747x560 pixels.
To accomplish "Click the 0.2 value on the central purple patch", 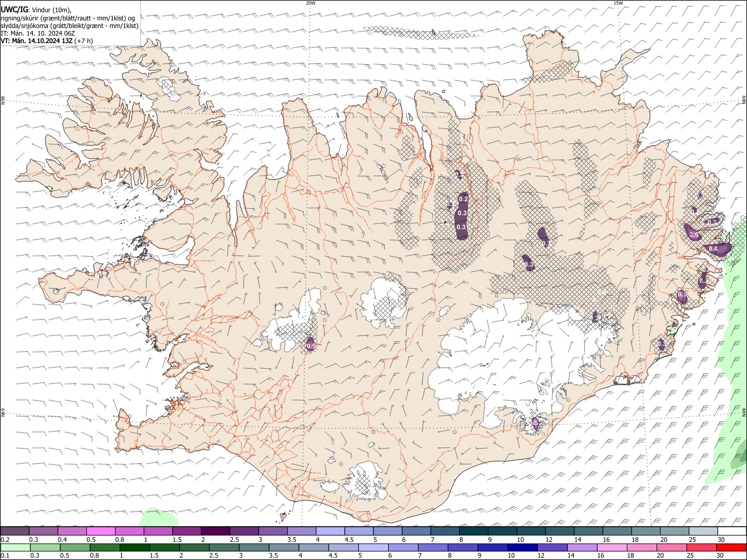I will pos(464,199).
